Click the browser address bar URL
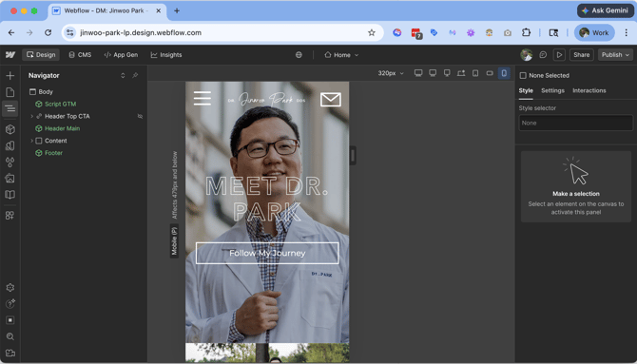Viewport: 637px width, 364px height. (x=141, y=33)
